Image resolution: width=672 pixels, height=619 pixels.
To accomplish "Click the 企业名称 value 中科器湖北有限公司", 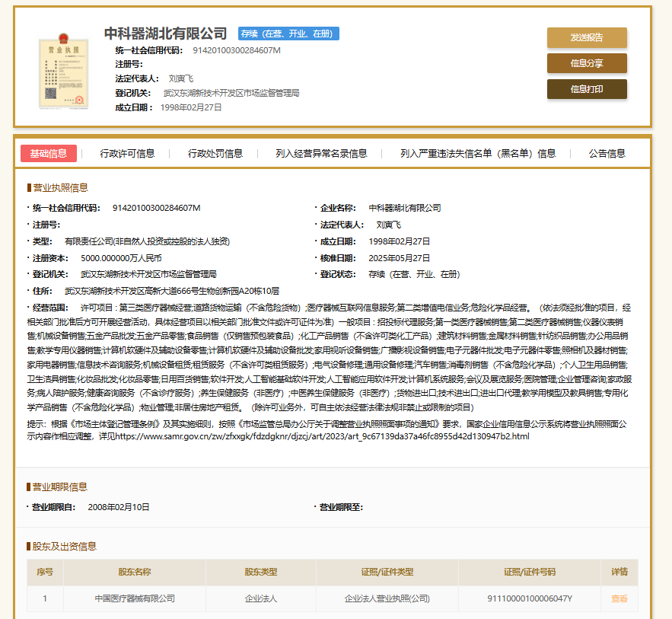I will pyautogui.click(x=405, y=208).
